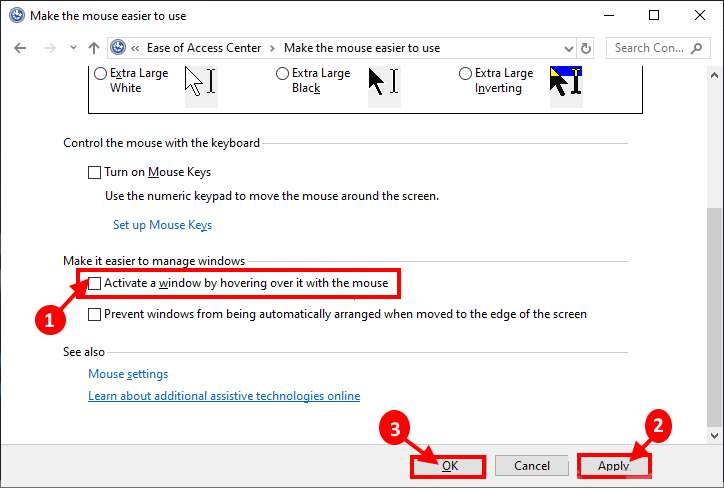Expand arrow after Ease of Access Center
Image resolution: width=724 pixels, height=488 pixels.
pos(272,48)
